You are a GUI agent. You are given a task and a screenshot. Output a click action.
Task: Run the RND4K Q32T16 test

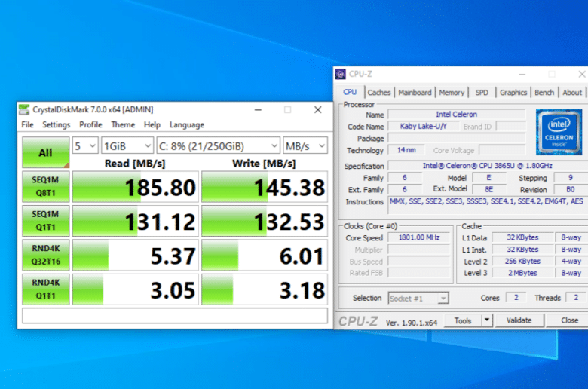point(46,255)
